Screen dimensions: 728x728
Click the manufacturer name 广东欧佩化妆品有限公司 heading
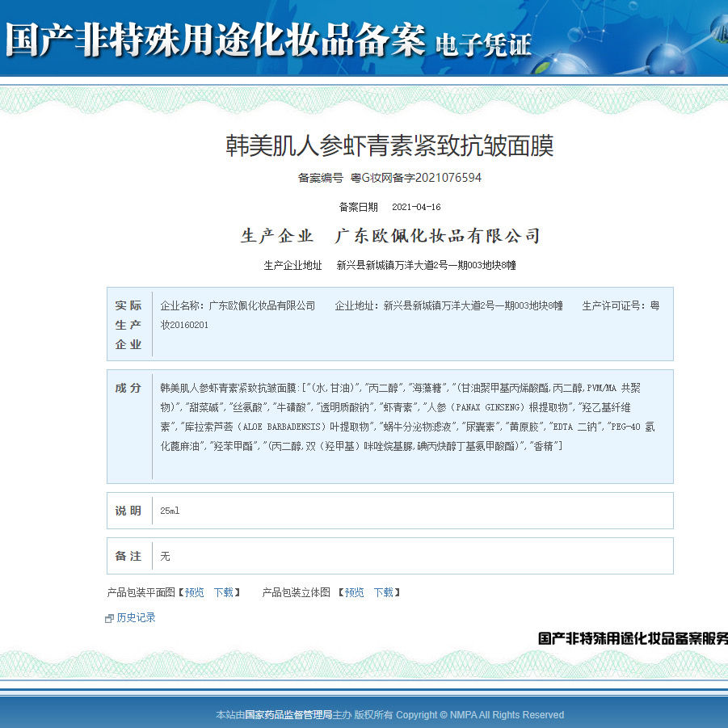pyautogui.click(x=437, y=236)
